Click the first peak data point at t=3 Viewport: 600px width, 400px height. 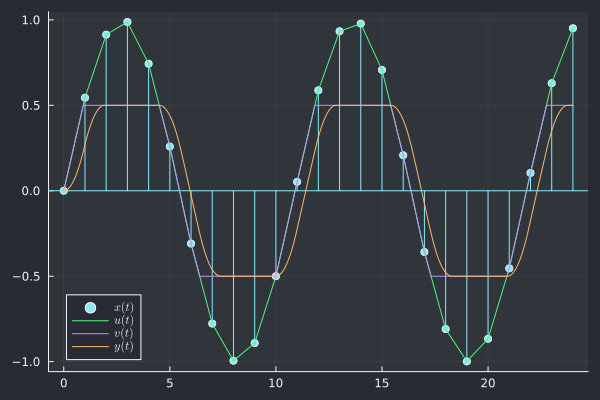127,22
